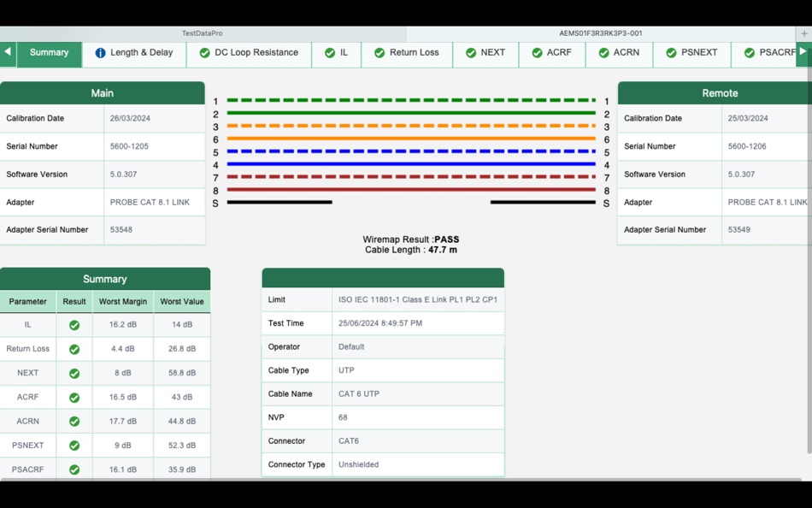Open the Return Loss tab

point(407,54)
